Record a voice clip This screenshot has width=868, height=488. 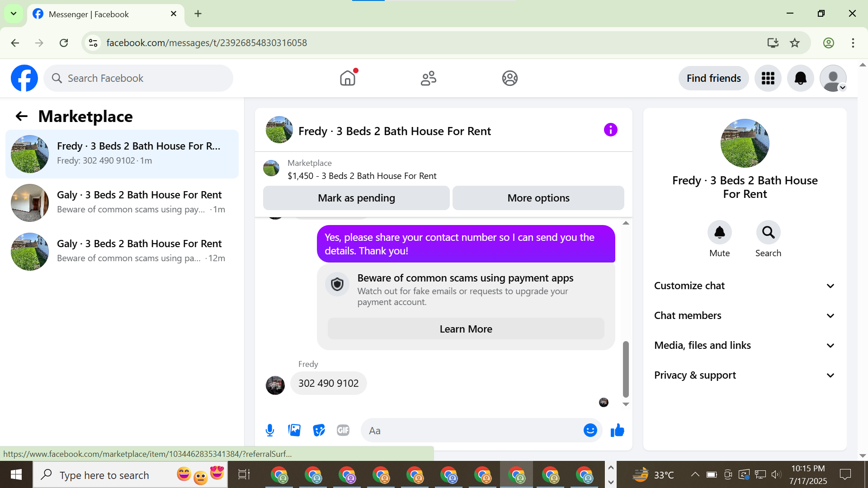click(270, 430)
